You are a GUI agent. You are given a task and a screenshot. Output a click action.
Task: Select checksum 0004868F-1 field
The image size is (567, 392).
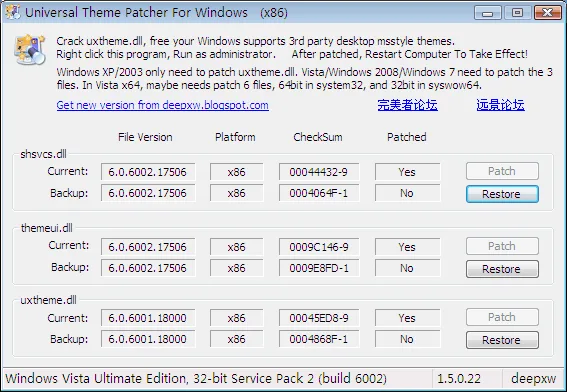coord(319,339)
